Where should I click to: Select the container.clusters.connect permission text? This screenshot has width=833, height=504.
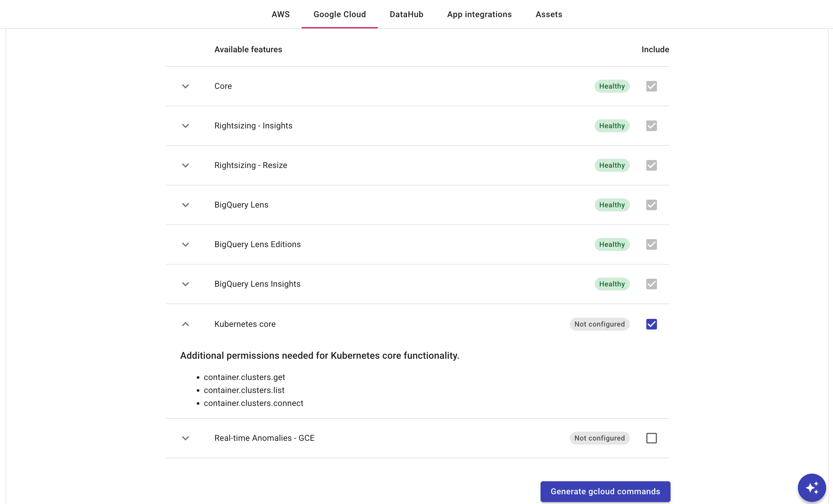point(253,403)
